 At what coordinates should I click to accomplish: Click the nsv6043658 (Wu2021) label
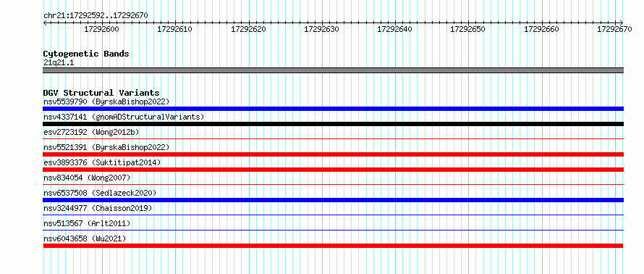point(85,238)
